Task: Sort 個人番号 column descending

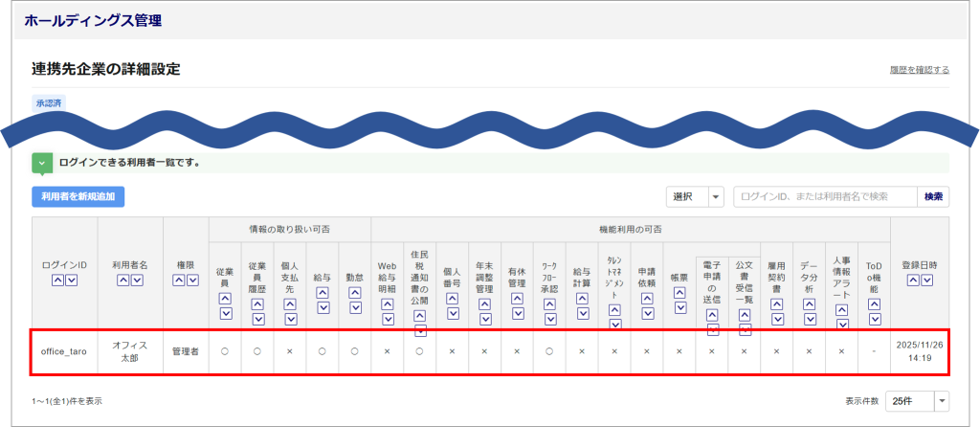Action: point(452,312)
